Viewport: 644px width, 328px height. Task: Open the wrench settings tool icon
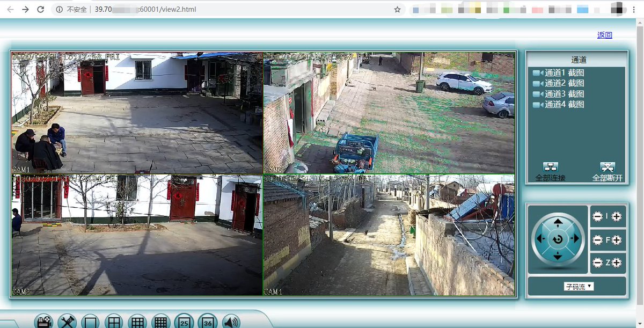click(x=67, y=321)
